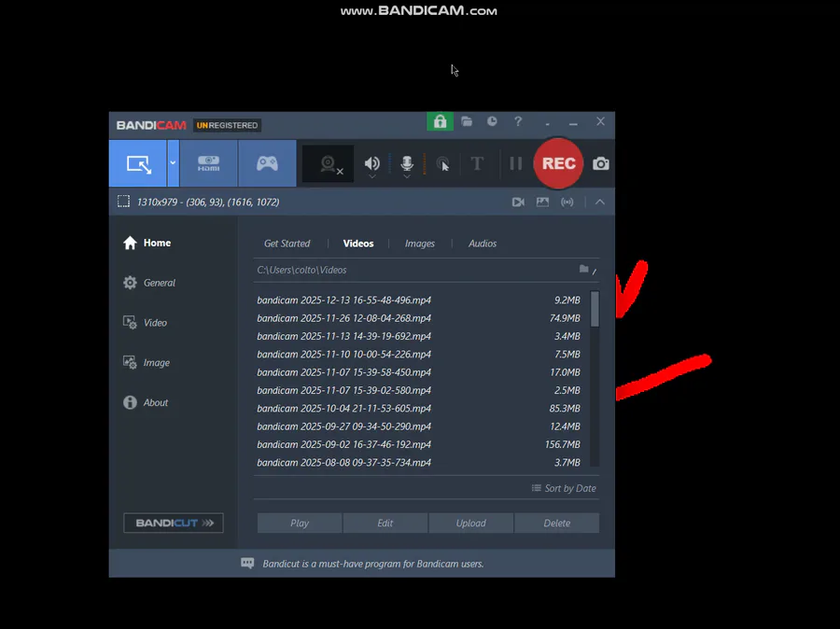
Task: Open the About section in sidebar
Action: point(146,402)
